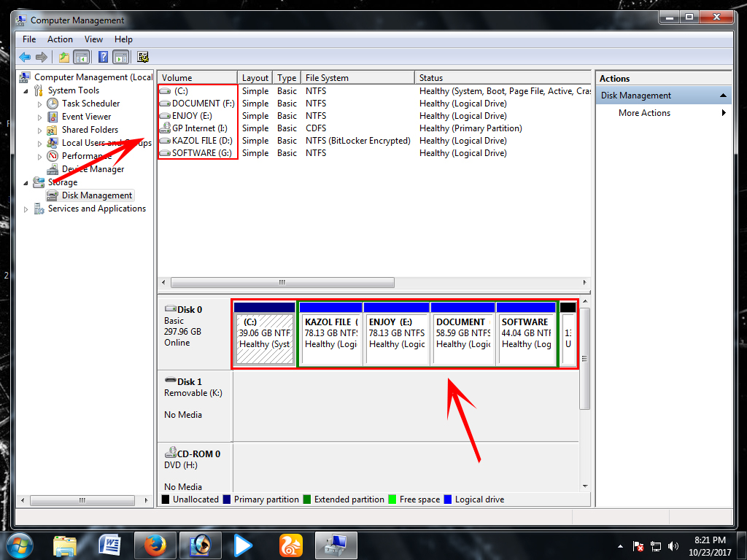Image resolution: width=747 pixels, height=560 pixels.
Task: Click the Computer Management taskbar button
Action: [336, 545]
